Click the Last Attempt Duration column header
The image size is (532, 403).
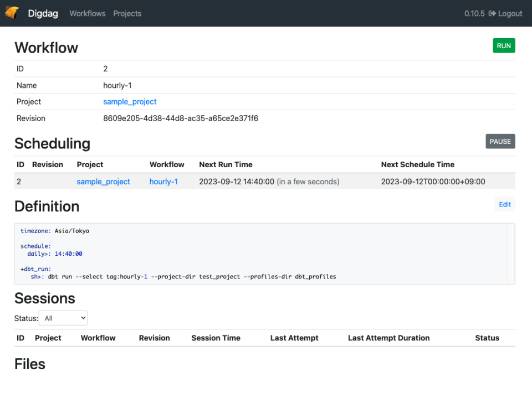pos(388,338)
